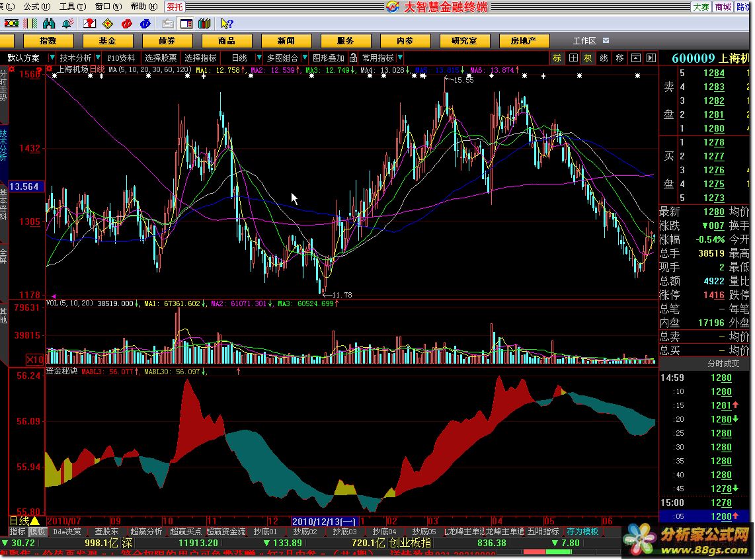Image resolution: width=755 pixels, height=560 pixels.
Task: Click the 工作区 workspace envelope icon
Action: (606, 40)
